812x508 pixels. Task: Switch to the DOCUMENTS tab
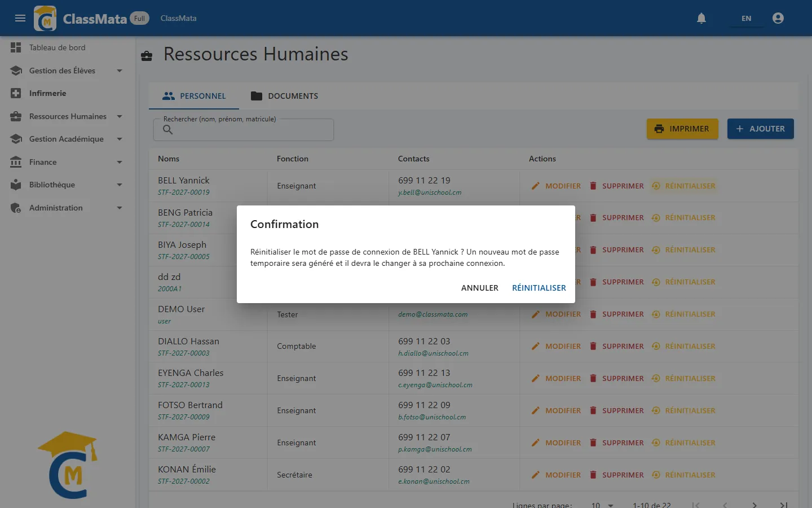tap(285, 96)
